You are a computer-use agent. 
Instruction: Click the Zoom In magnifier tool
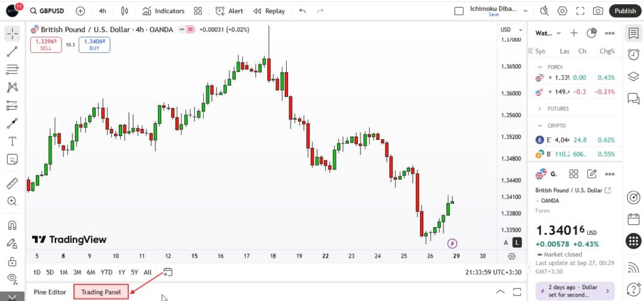[x=12, y=201]
